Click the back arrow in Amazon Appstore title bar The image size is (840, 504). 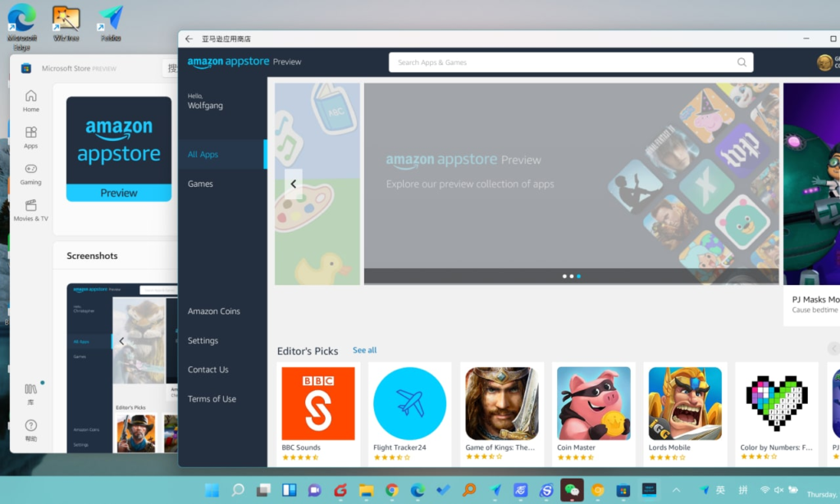coord(189,39)
